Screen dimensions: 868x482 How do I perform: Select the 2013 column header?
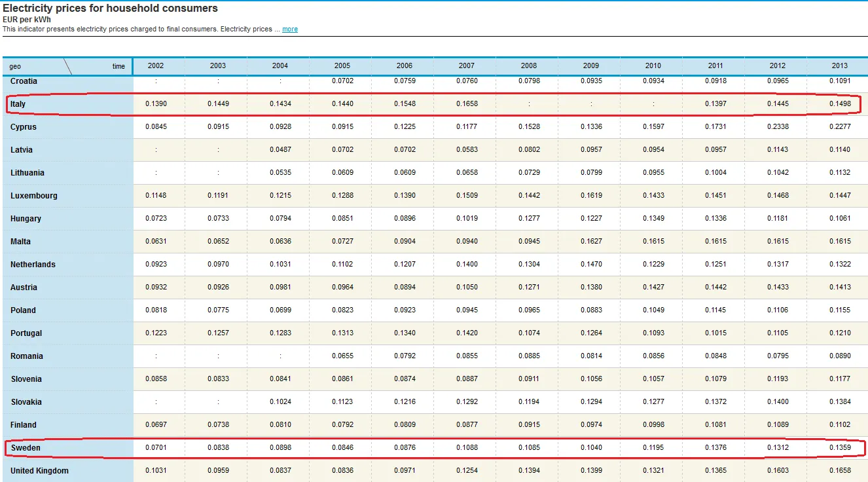(840, 65)
